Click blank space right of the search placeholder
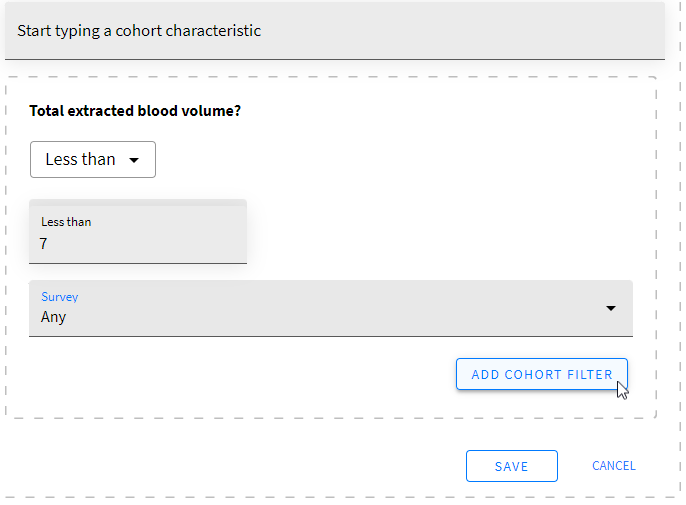 pyautogui.click(x=460, y=31)
